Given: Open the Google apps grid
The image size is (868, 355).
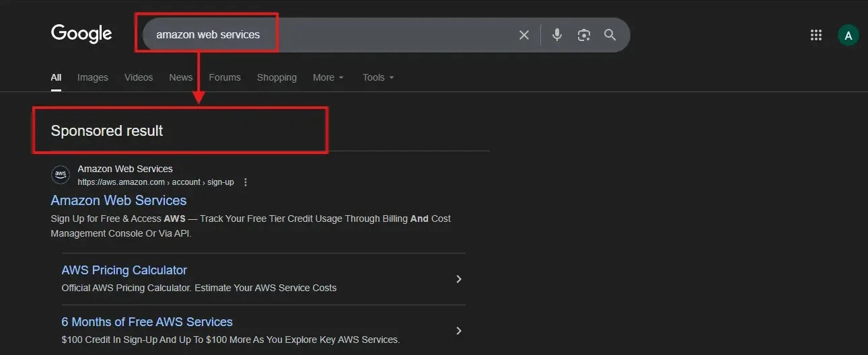Looking at the screenshot, I should coord(816,35).
